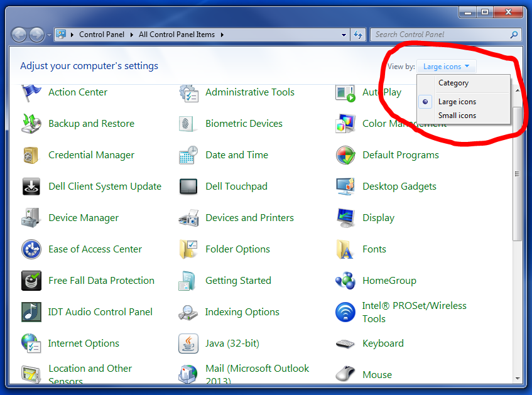
Task: Open the Device Manager icon
Action: click(x=31, y=217)
